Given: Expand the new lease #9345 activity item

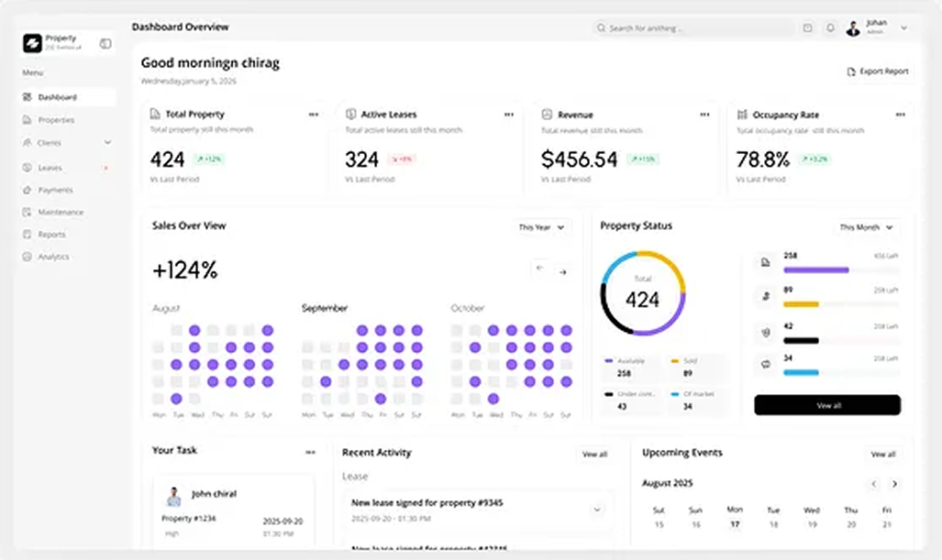Looking at the screenshot, I should click(x=597, y=509).
